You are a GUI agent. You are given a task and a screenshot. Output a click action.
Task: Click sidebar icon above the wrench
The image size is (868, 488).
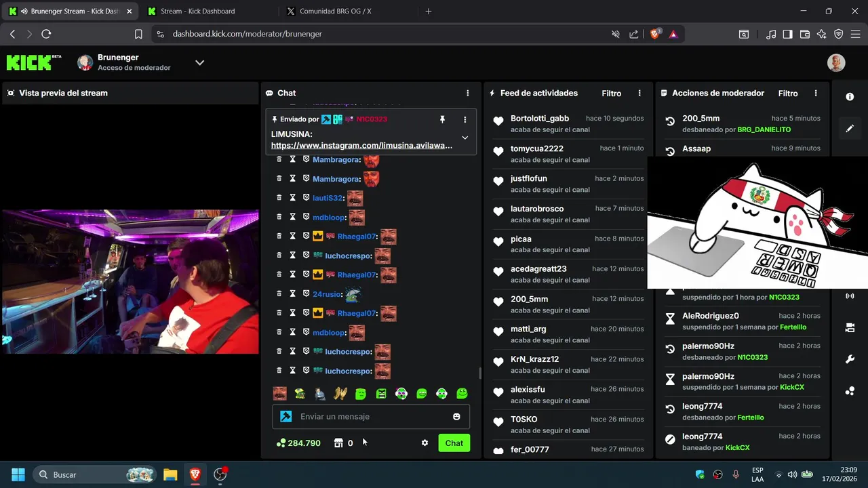[850, 328]
